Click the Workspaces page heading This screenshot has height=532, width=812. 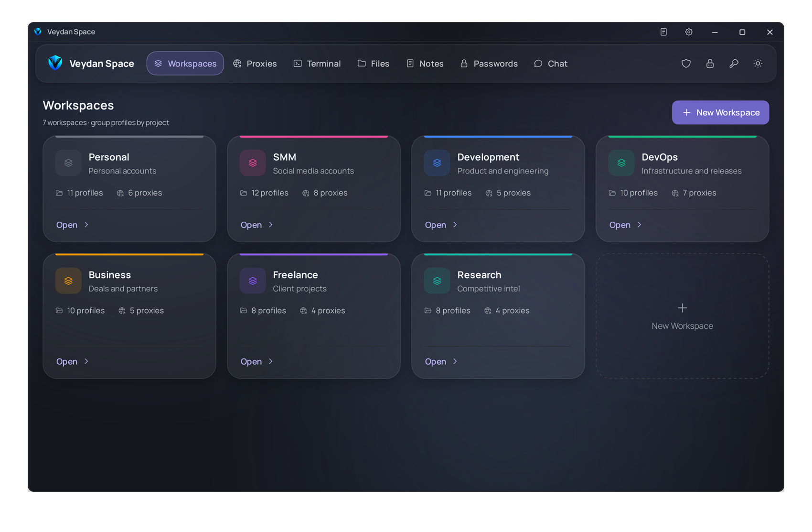point(78,105)
